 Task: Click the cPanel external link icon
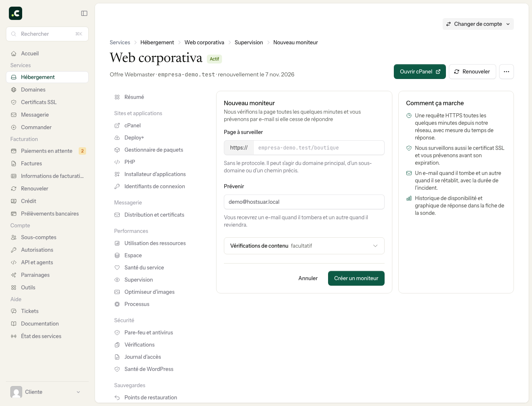[x=117, y=125]
